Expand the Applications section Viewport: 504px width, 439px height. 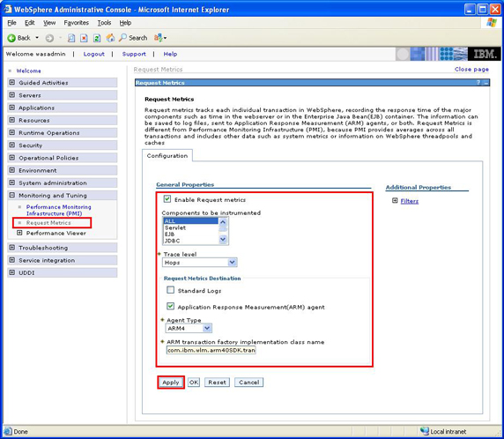point(12,108)
